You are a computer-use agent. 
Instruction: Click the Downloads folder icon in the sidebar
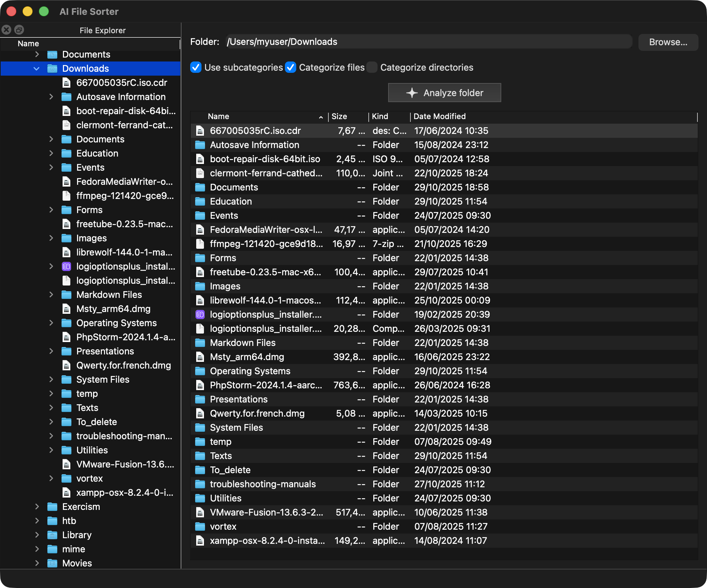pos(52,69)
